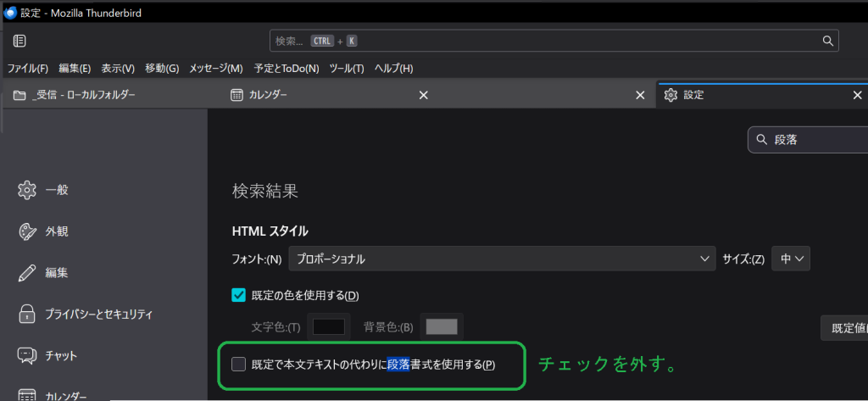The image size is (868, 401).
Task: Expand the font (フォント) proportional dropdown
Action: (502, 259)
